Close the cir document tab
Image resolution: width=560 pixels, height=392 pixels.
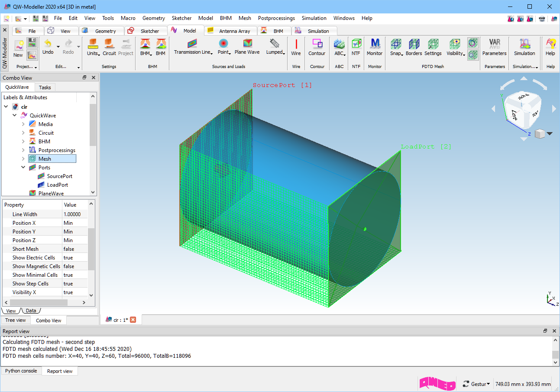click(x=133, y=320)
